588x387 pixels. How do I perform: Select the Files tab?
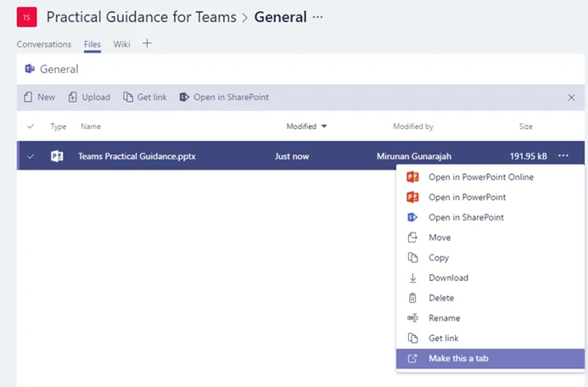click(92, 44)
